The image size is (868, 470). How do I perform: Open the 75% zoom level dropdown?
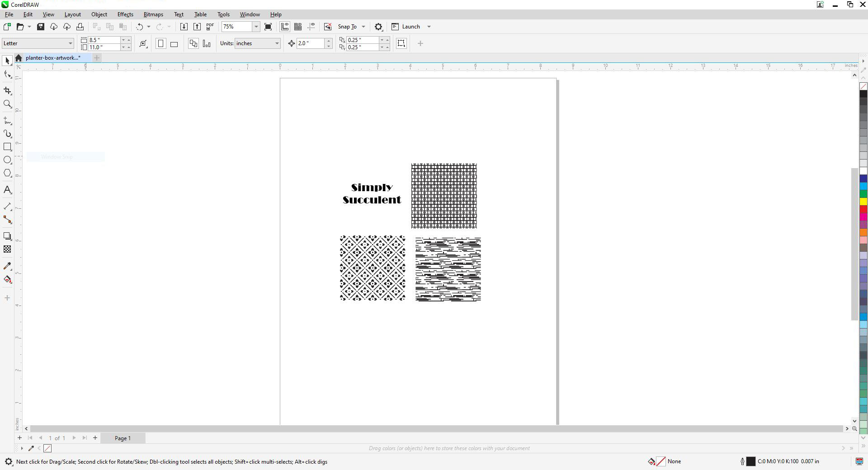256,27
